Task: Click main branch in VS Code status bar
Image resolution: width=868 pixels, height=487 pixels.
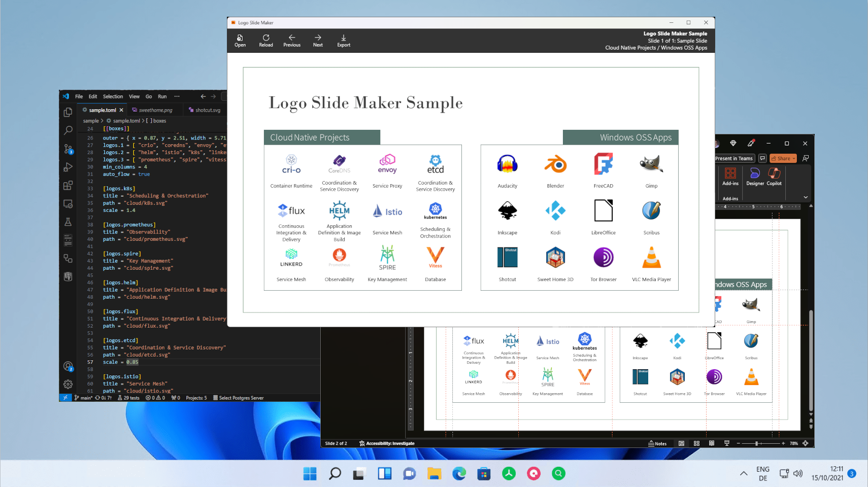Action: click(84, 398)
